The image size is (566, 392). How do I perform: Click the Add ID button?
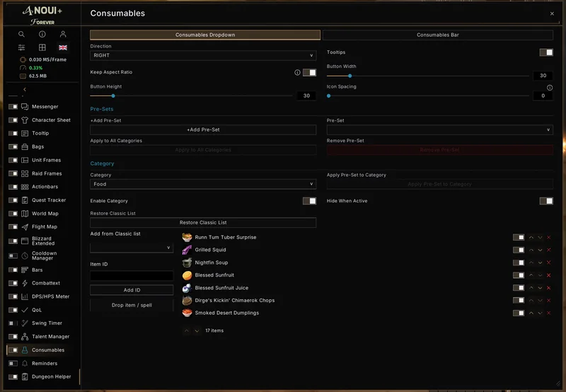pyautogui.click(x=132, y=290)
